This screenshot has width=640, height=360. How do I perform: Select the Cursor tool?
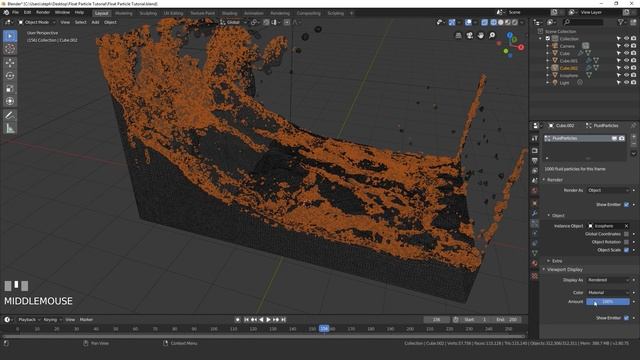[10, 49]
